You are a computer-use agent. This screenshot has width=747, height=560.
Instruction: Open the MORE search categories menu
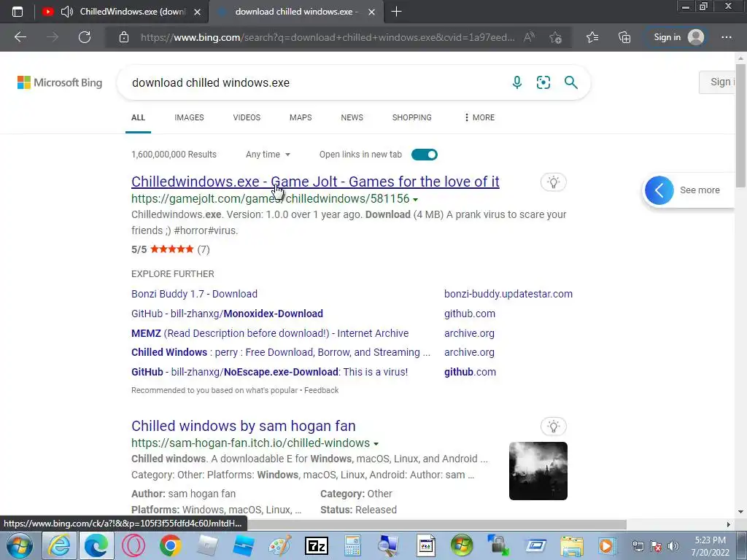479,117
